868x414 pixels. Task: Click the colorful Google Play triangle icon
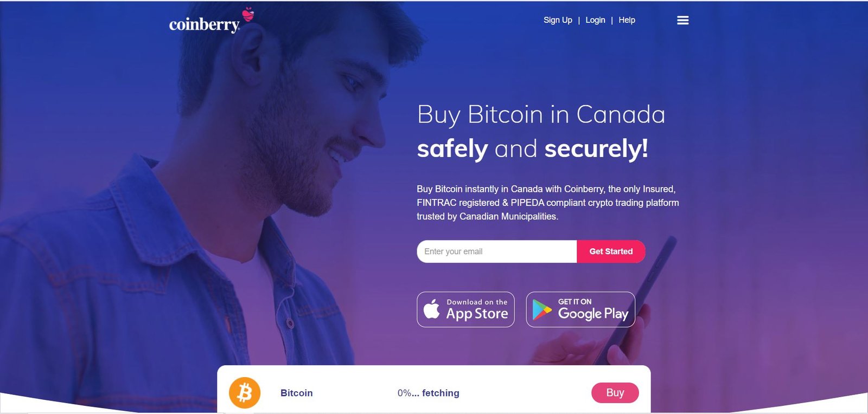coord(541,309)
